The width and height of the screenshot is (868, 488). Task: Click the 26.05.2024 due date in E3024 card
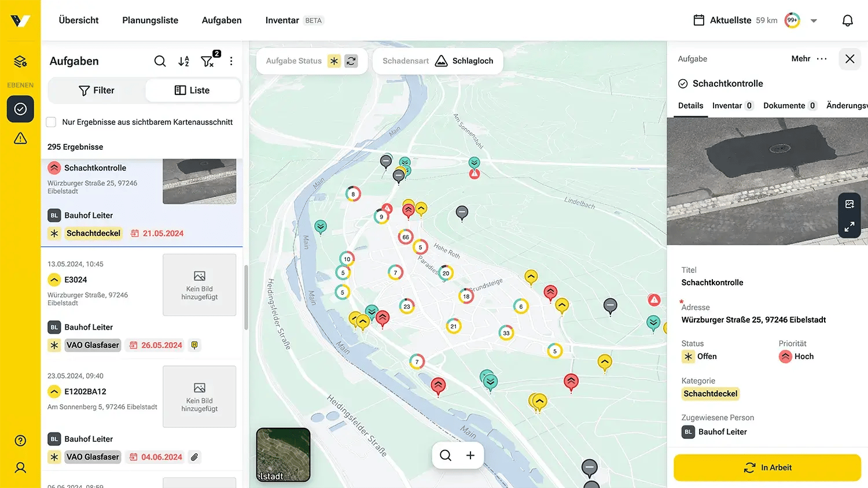pos(156,345)
